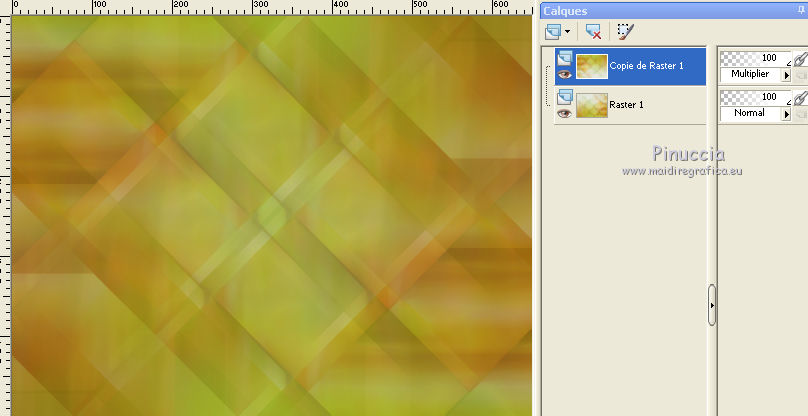This screenshot has width=808, height=416.
Task: Hide the Copie de Raster 1 layer
Action: 564,74
